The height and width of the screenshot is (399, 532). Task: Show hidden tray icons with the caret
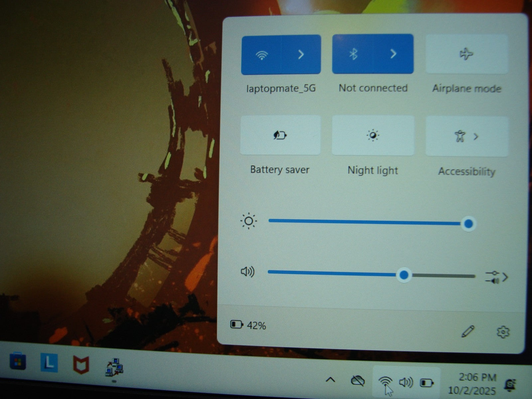[x=330, y=379]
